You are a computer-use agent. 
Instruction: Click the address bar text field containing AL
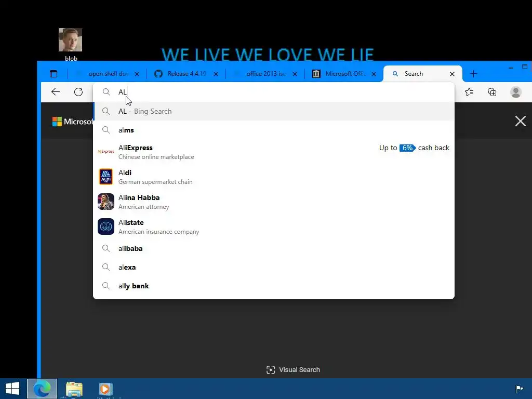tap(273, 92)
